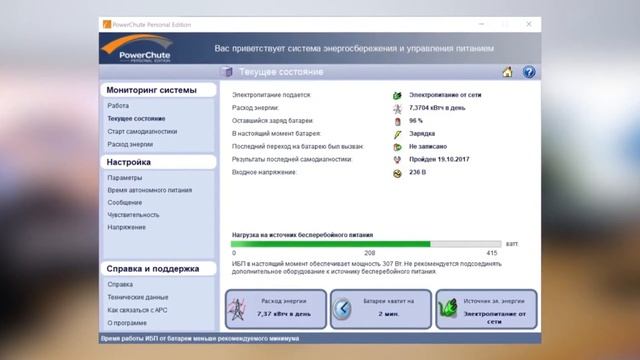Click the green plug icon in Источник card

[x=448, y=309]
